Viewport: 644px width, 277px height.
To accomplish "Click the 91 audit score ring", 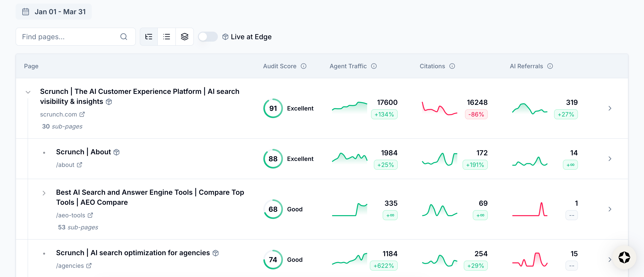I will [x=273, y=108].
